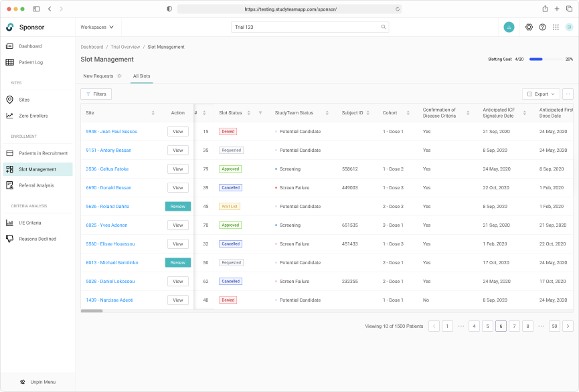The width and height of the screenshot is (579, 392).
Task: Review slot for 5626 - Roland Dahito
Action: 178,206
